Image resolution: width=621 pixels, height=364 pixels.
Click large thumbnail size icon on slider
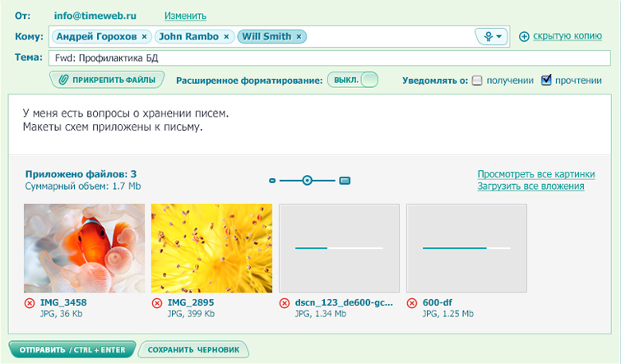pyautogui.click(x=345, y=181)
